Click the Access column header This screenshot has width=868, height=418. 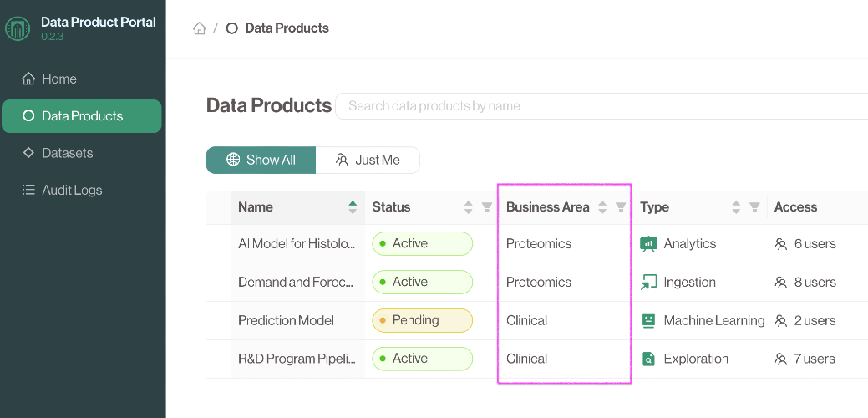click(x=795, y=207)
